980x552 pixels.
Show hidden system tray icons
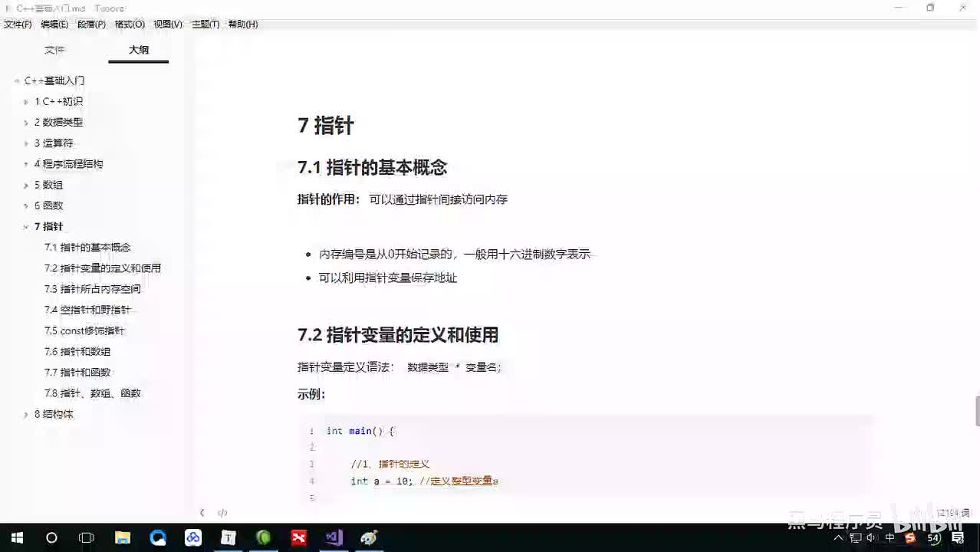pos(839,538)
